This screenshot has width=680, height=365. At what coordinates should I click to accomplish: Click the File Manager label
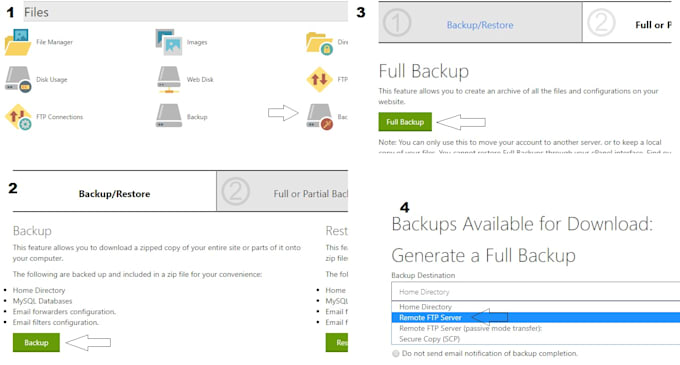click(54, 42)
